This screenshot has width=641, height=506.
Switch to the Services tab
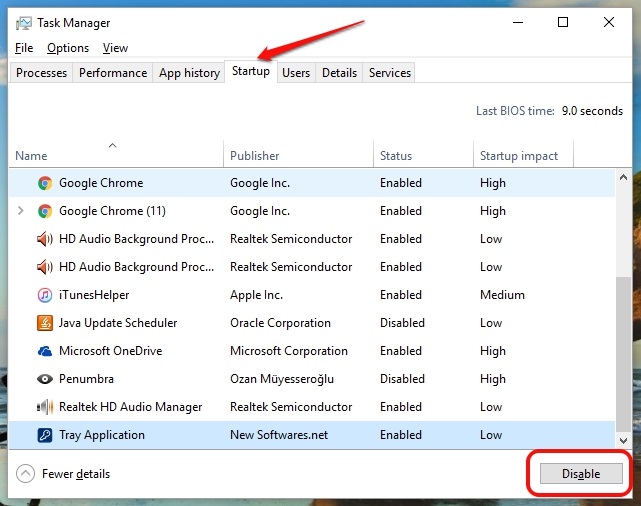click(390, 73)
